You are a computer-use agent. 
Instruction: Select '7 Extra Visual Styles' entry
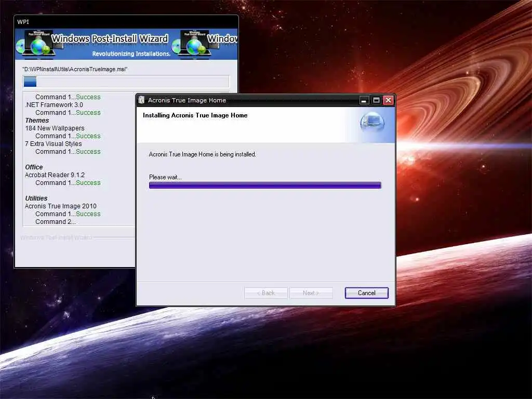click(54, 144)
